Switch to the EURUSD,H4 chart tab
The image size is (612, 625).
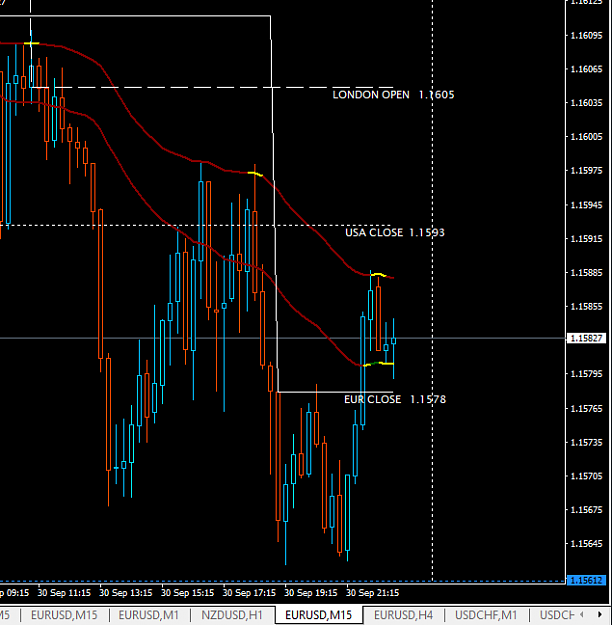(403, 615)
